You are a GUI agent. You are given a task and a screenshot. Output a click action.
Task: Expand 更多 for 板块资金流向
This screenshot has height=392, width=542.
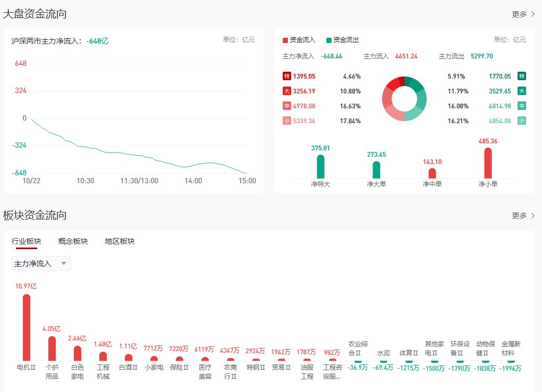[523, 216]
